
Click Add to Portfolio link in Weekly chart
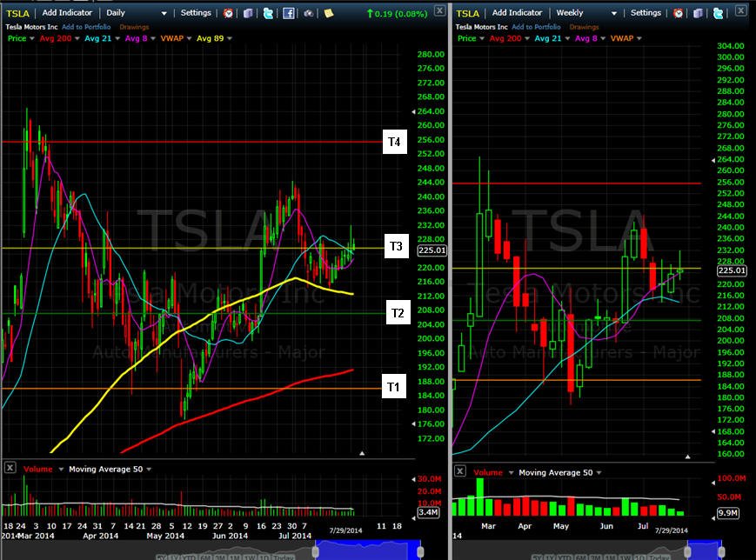point(536,27)
